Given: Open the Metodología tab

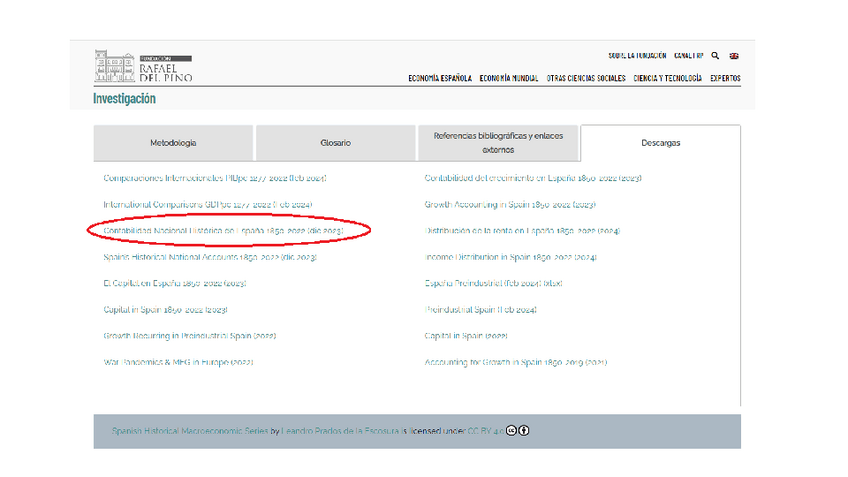Looking at the screenshot, I should [x=173, y=143].
